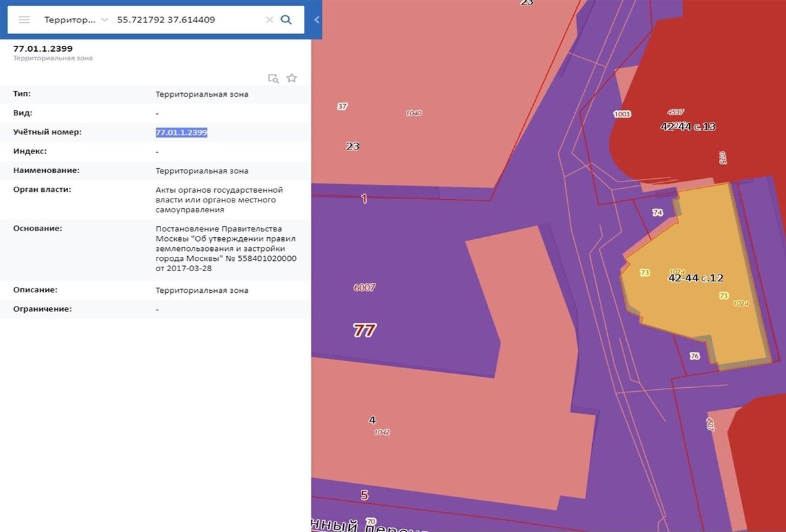Click the 'Орган власти:' label
The width and height of the screenshot is (786, 532).
pos(42,189)
